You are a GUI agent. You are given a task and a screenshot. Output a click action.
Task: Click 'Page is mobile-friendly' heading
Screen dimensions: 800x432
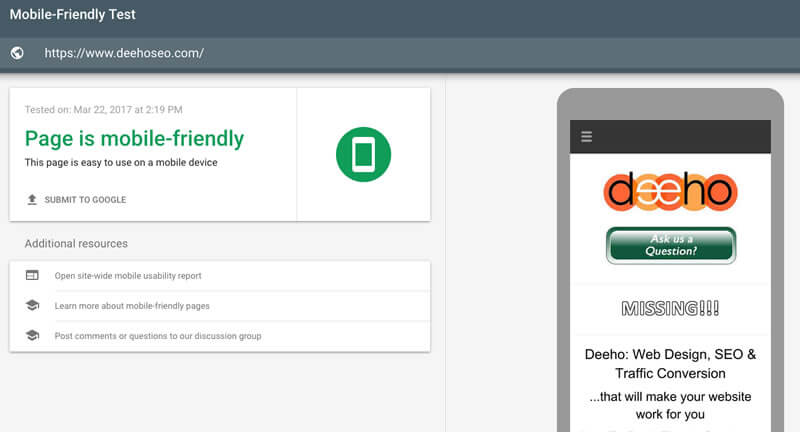[x=134, y=139]
